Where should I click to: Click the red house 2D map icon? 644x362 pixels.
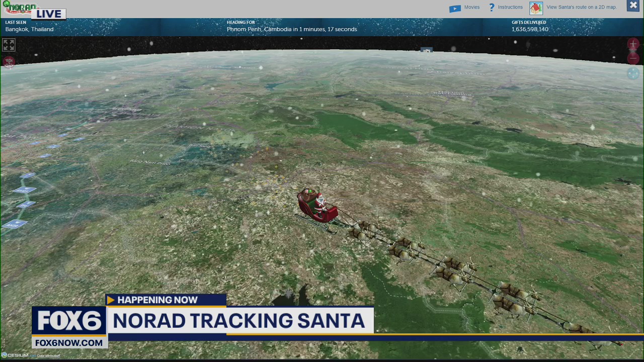pyautogui.click(x=536, y=8)
